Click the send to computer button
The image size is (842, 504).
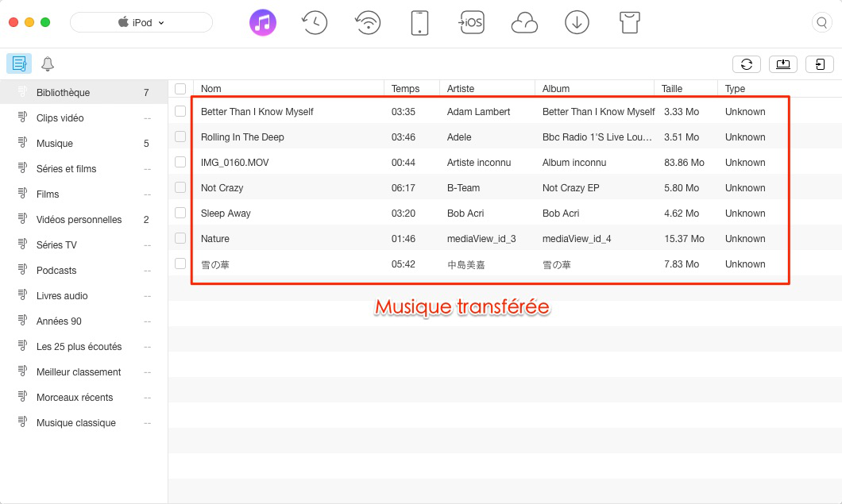783,64
